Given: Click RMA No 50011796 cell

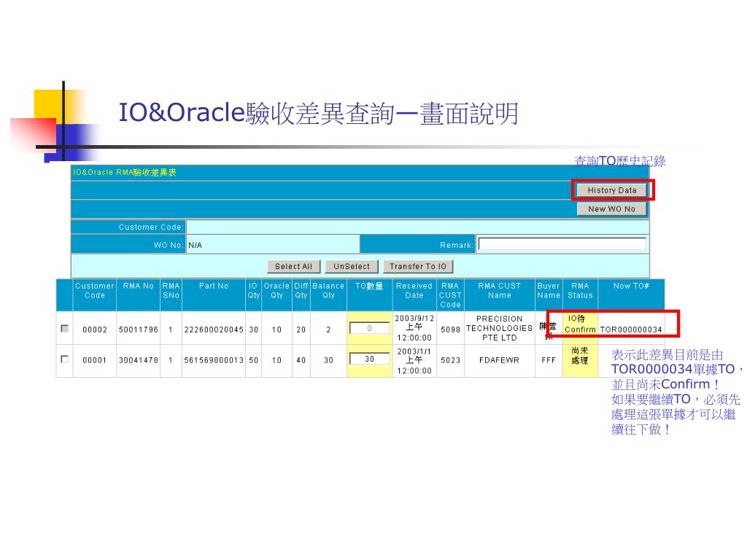Looking at the screenshot, I should click(x=138, y=329).
